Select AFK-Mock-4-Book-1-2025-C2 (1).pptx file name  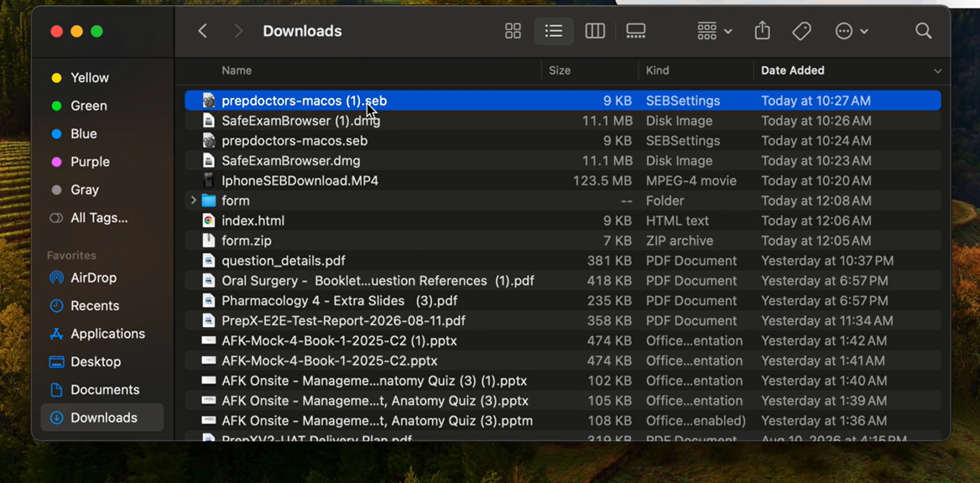(x=339, y=340)
